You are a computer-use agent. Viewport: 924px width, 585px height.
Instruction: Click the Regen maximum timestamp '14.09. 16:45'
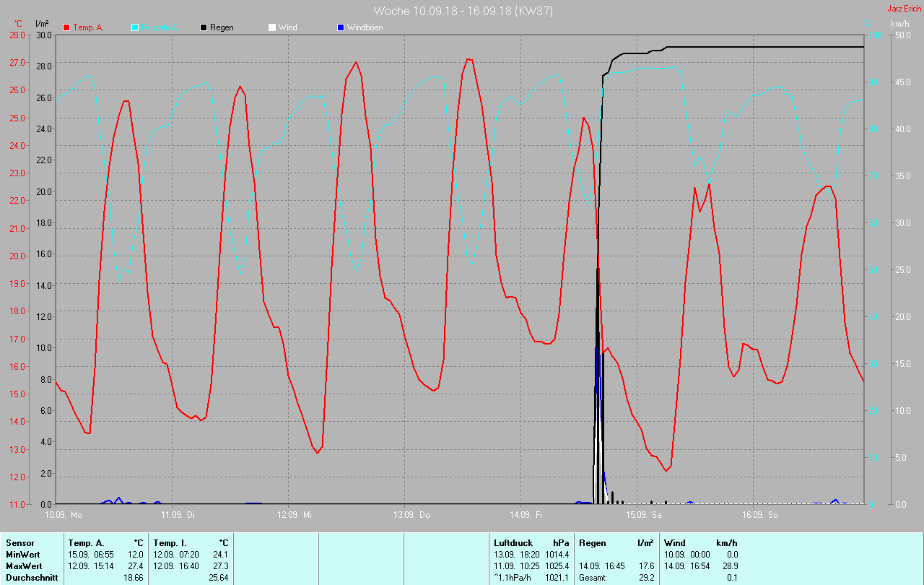pyautogui.click(x=602, y=566)
